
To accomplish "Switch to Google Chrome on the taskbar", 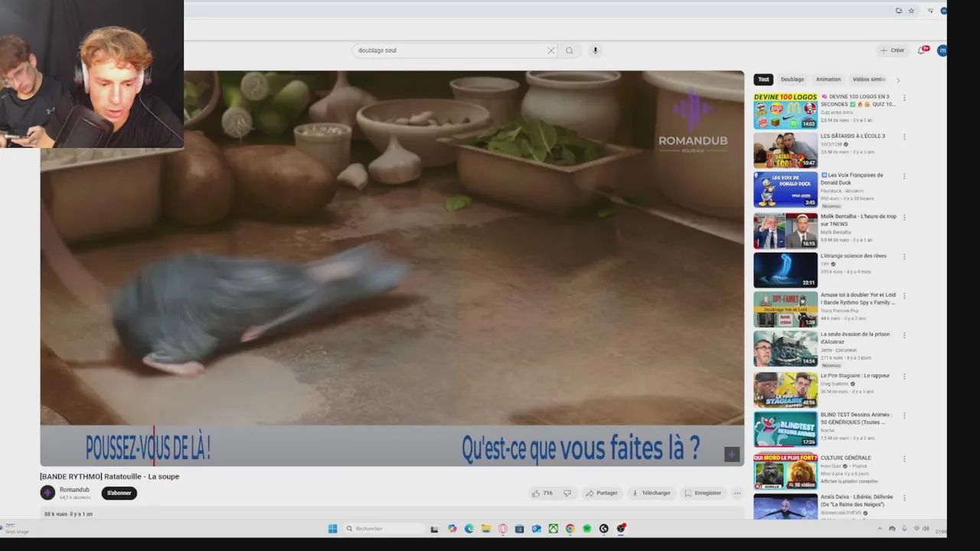I will [x=570, y=529].
